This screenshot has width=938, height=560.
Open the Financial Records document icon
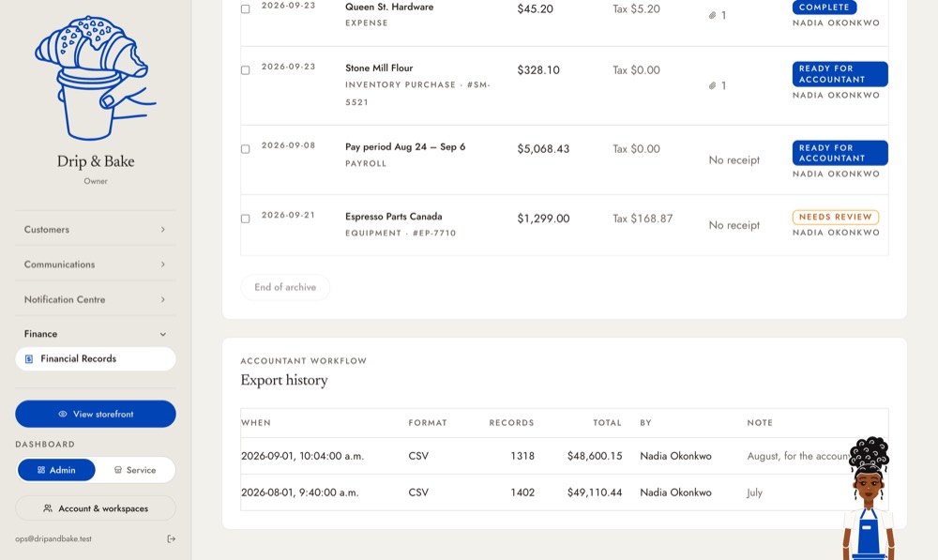pos(29,359)
